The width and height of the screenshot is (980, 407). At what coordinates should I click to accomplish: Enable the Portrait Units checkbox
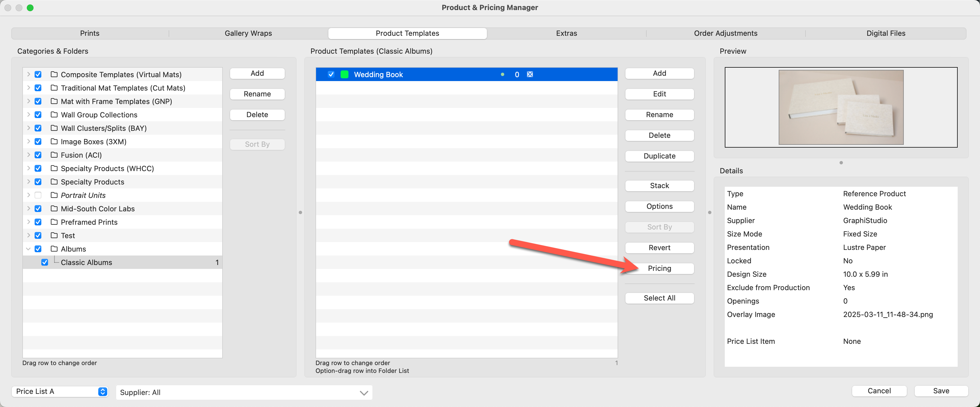[38, 195]
